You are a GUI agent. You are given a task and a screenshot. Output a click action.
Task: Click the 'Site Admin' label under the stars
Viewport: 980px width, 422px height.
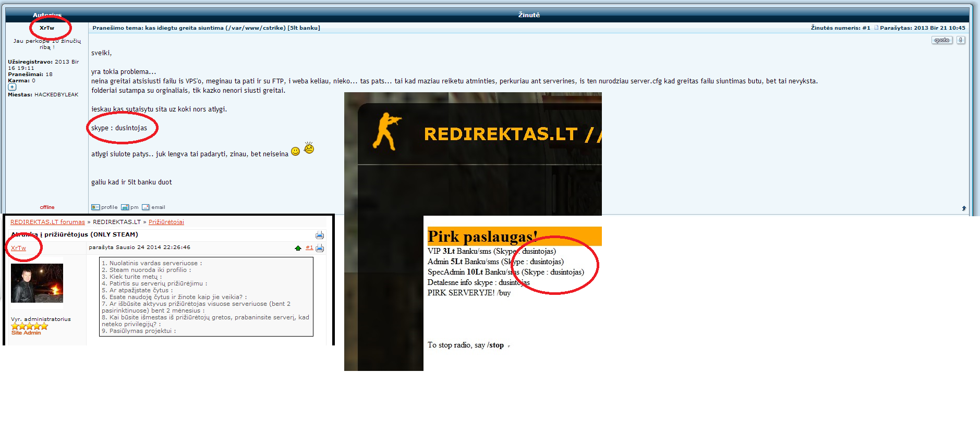click(26, 333)
